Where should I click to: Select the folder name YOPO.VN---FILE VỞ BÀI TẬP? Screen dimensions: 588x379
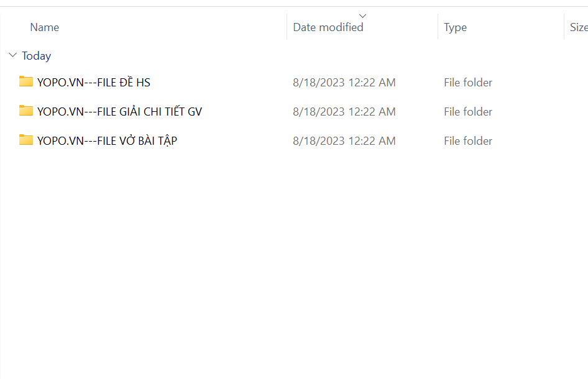pyautogui.click(x=107, y=141)
